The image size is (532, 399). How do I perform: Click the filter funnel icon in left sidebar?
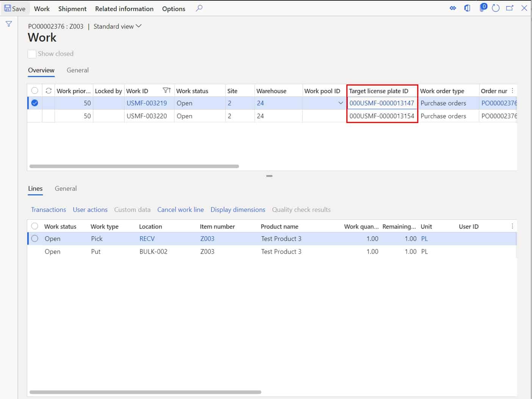9,23
